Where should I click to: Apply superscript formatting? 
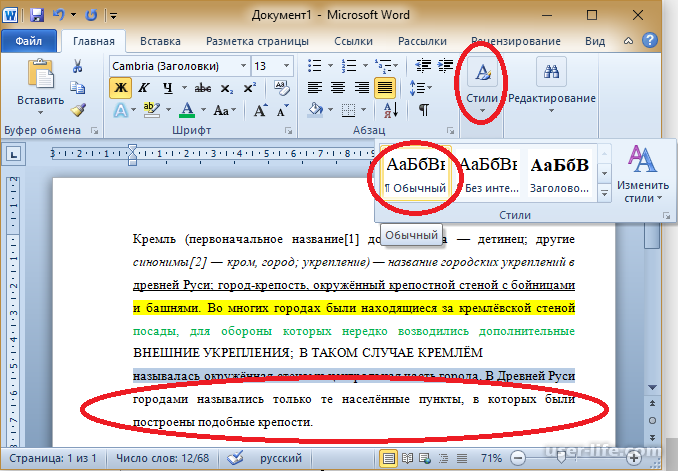pos(249,88)
